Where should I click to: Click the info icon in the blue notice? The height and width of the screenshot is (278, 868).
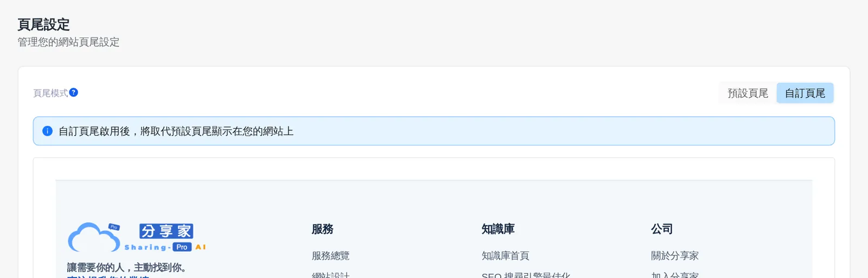48,131
